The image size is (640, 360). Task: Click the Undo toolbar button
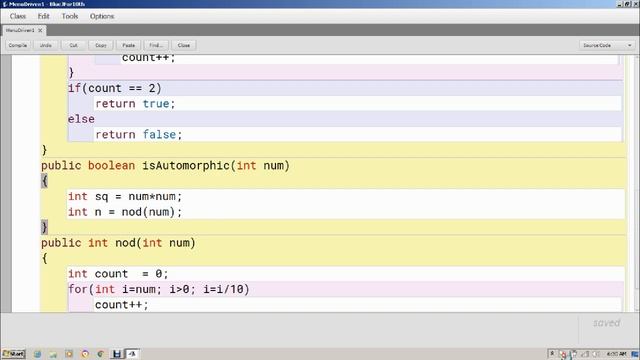[46, 45]
